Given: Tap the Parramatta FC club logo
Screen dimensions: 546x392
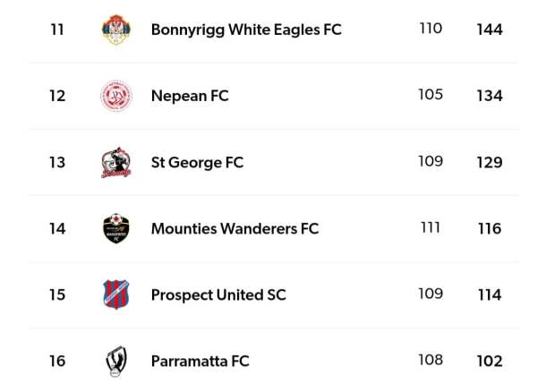Looking at the screenshot, I should point(116,361).
